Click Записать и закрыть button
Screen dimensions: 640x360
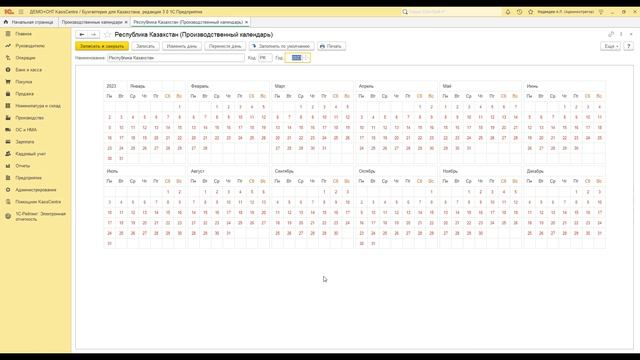[102, 46]
